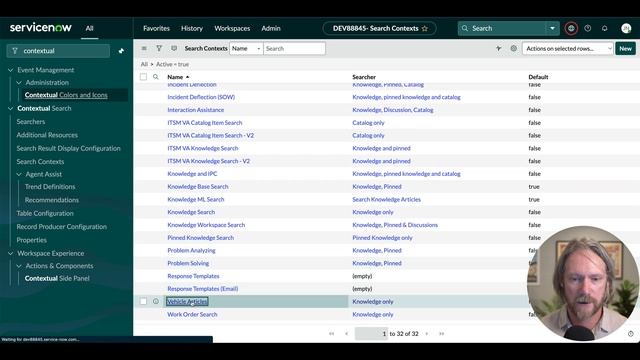640x360 pixels.
Task: Click the navigator filter field containing contextual
Action: pyautogui.click(x=58, y=51)
